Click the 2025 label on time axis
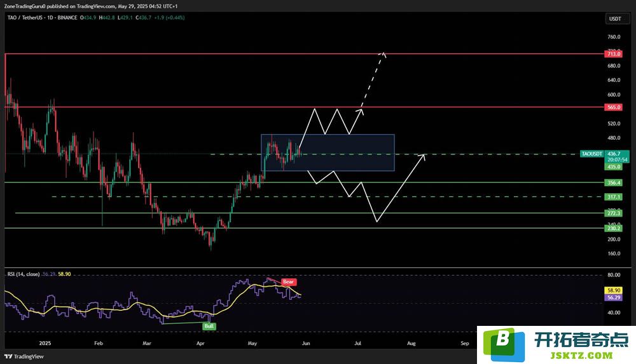636x364 pixels. [x=45, y=343]
